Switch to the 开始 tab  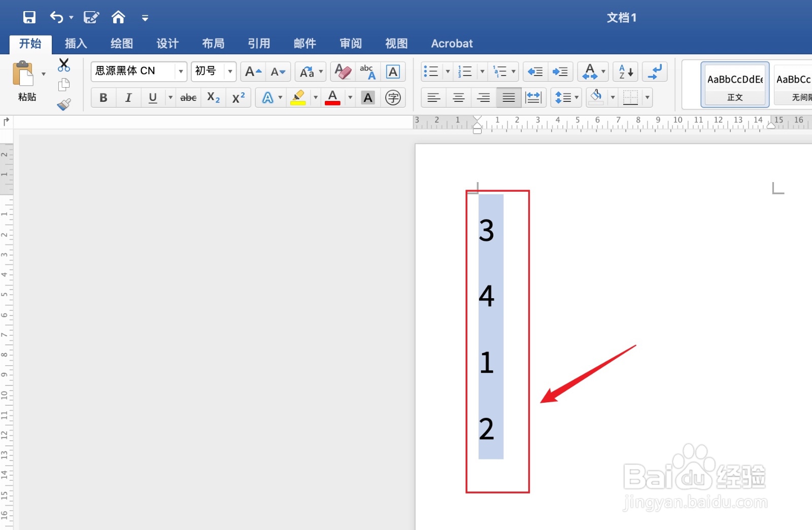pos(30,44)
